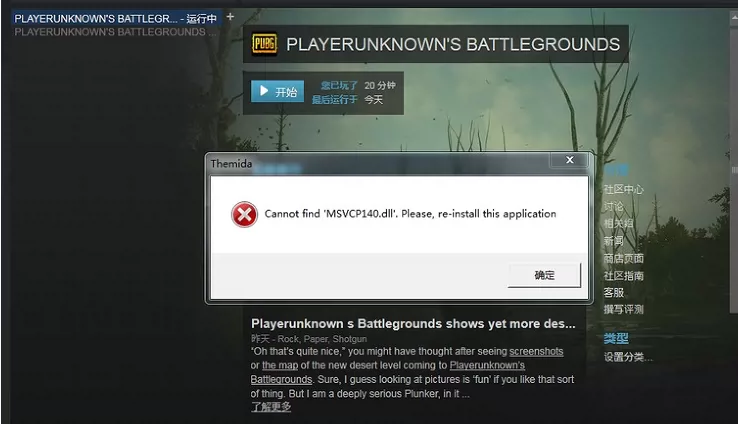Select the running PLAYERUNKNOWN'S BATTLEGR... entry in the game list

click(x=116, y=18)
